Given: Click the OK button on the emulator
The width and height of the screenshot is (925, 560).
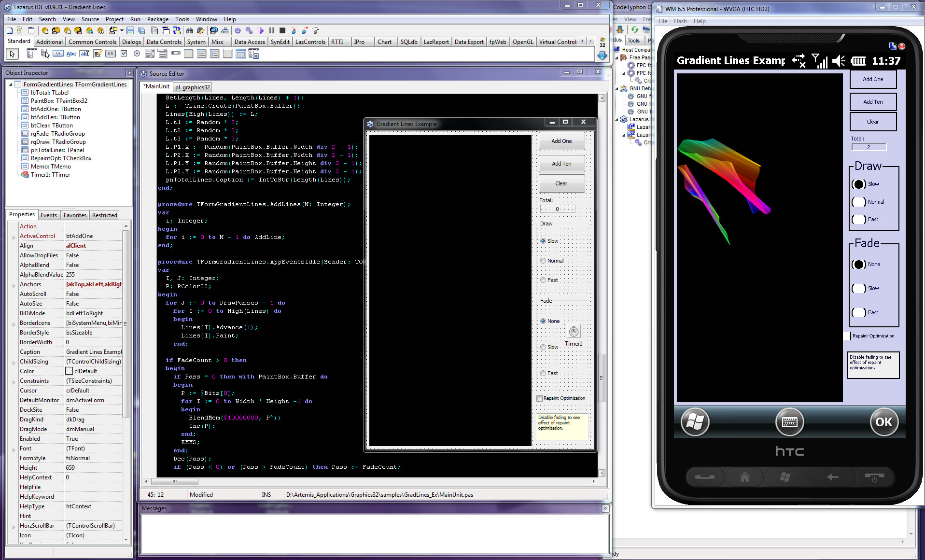Looking at the screenshot, I should [884, 422].
